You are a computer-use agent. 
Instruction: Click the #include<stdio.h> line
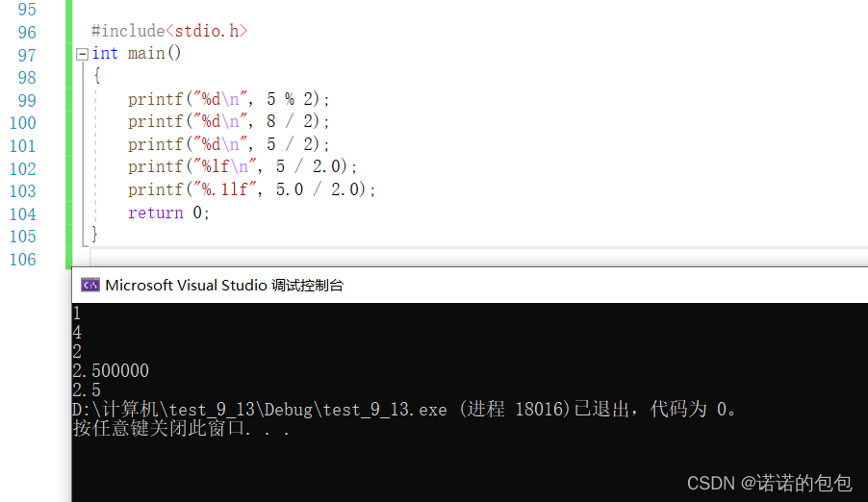[x=168, y=31]
